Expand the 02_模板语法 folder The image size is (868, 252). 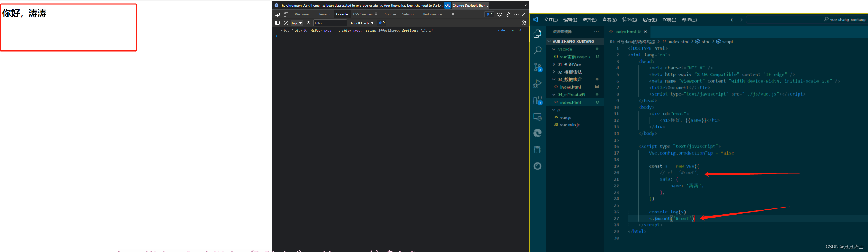(x=575, y=72)
